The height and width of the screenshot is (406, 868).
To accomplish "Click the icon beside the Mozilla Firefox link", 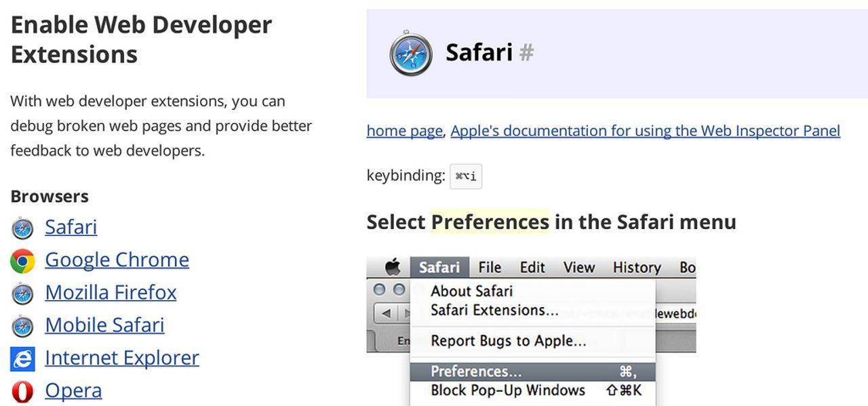I will coord(22,293).
